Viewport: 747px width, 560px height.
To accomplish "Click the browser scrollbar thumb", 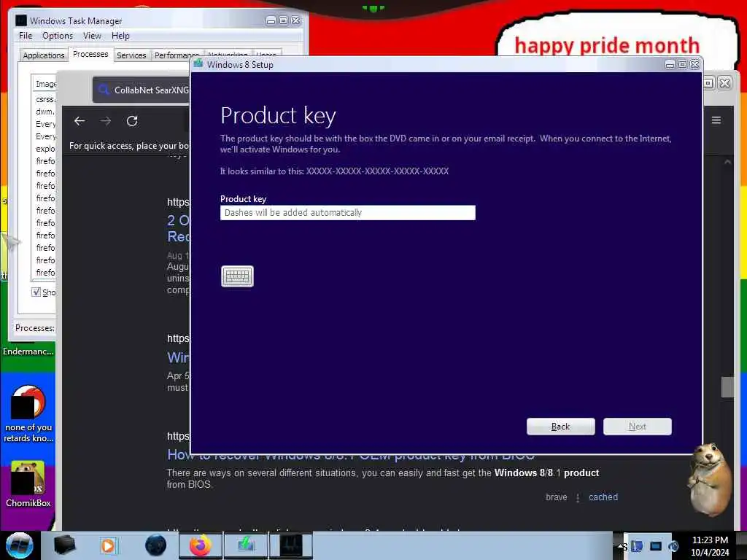I will pos(727,386).
